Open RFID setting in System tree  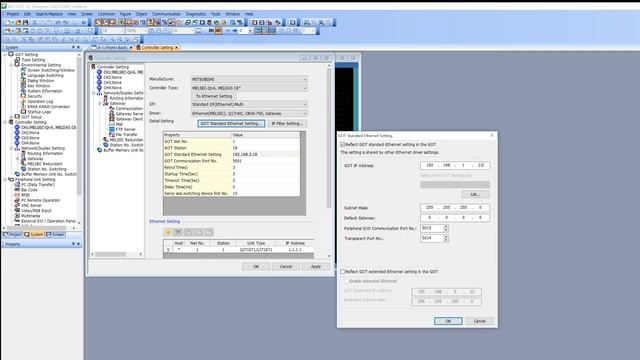tap(25, 195)
